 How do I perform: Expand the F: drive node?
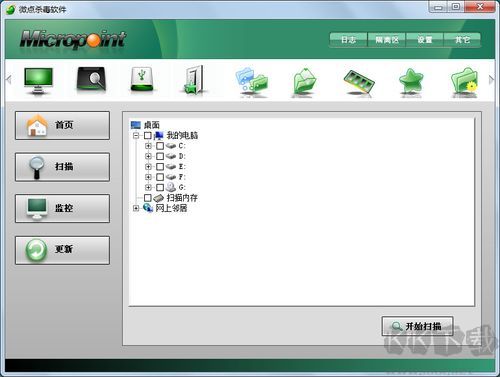point(148,177)
